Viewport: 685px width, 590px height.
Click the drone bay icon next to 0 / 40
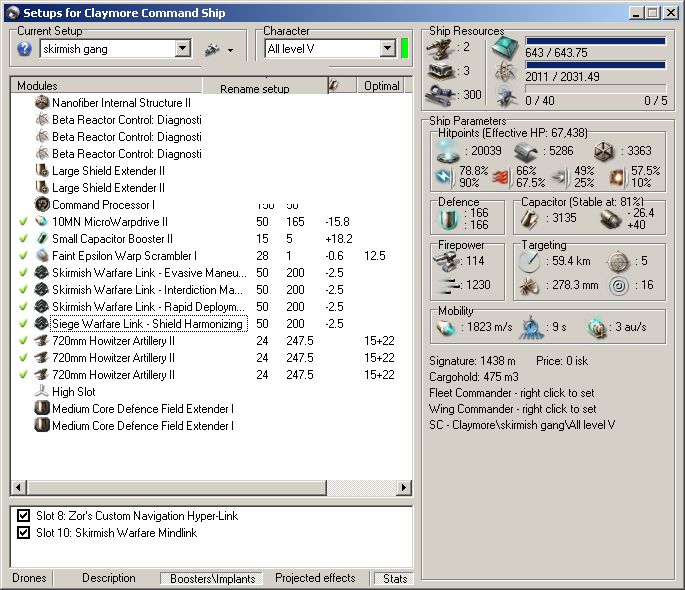pos(506,95)
